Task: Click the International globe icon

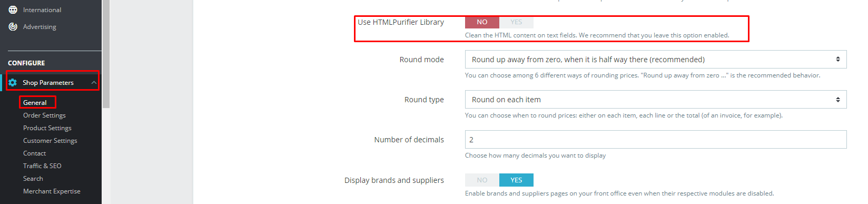Action: (x=13, y=10)
